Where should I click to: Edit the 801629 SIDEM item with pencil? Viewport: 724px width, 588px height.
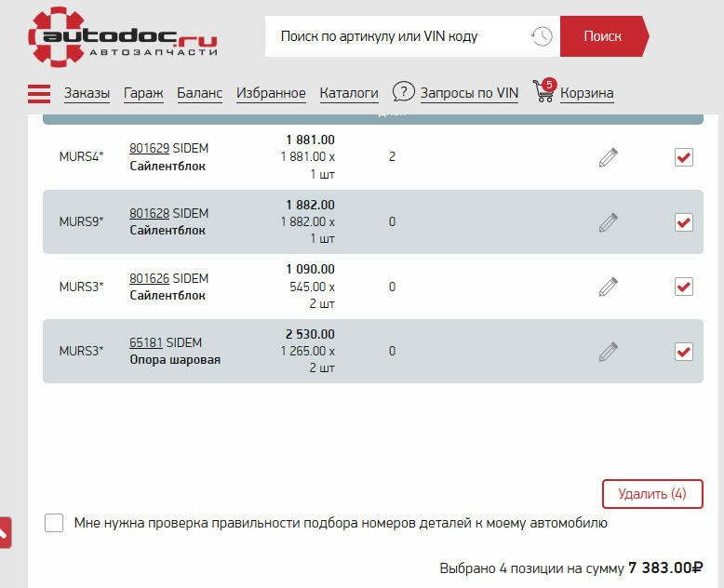tap(608, 157)
